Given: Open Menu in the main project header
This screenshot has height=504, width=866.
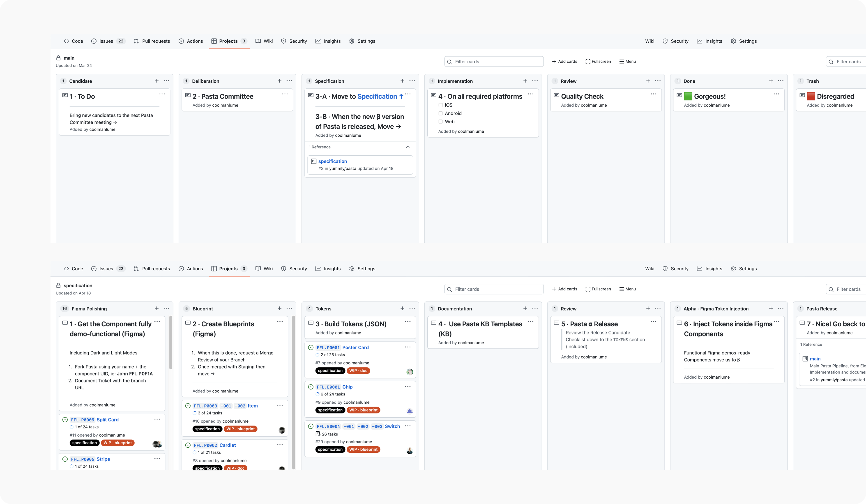Looking at the screenshot, I should tap(627, 62).
